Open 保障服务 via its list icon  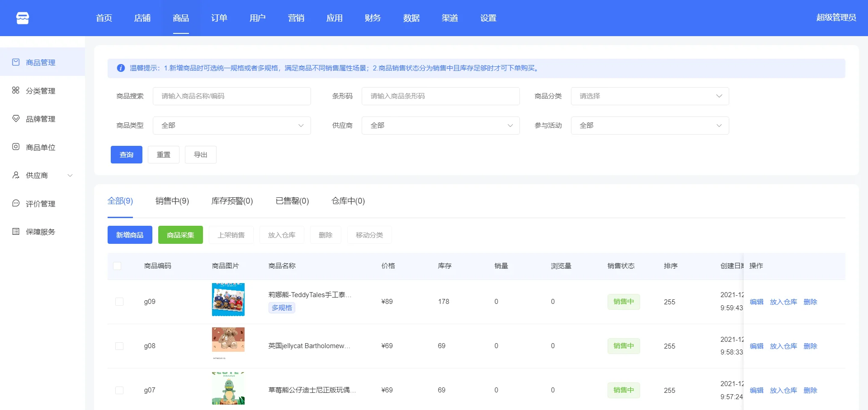click(x=16, y=232)
